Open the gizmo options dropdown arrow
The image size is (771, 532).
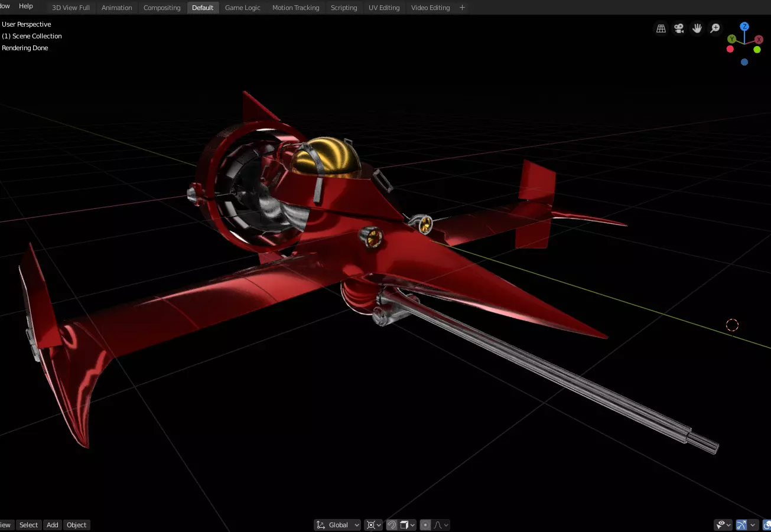pos(753,525)
